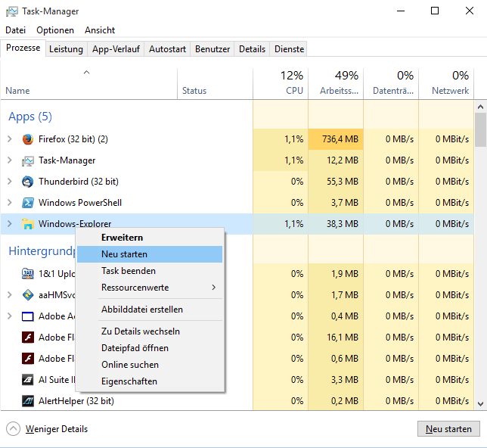Click the vertical scrollbar thumb

[480, 129]
